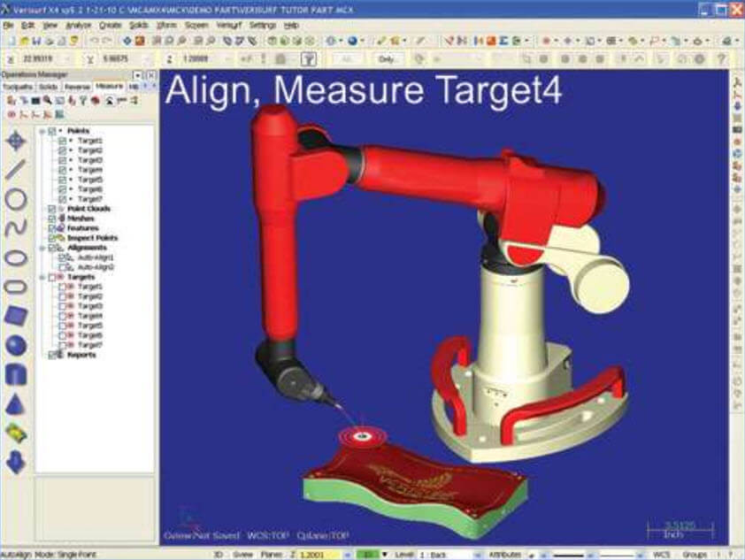
Task: Select the slot feature tool
Action: [16, 288]
